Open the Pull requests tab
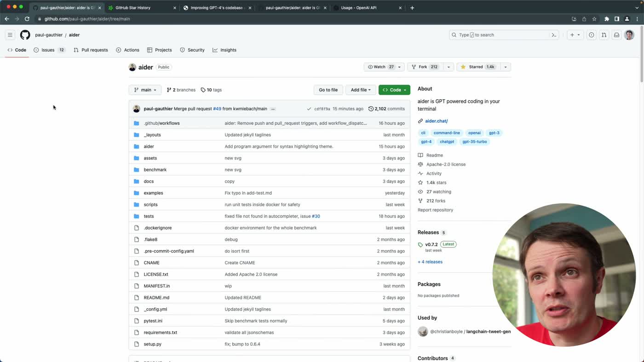This screenshot has width=644, height=362. (91, 50)
